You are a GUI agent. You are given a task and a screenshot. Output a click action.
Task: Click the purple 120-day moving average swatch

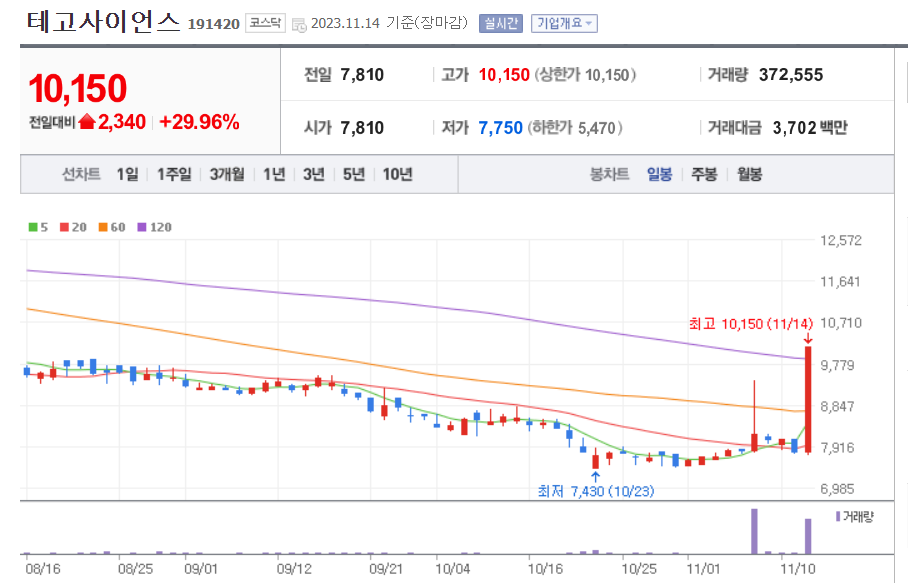point(142,227)
